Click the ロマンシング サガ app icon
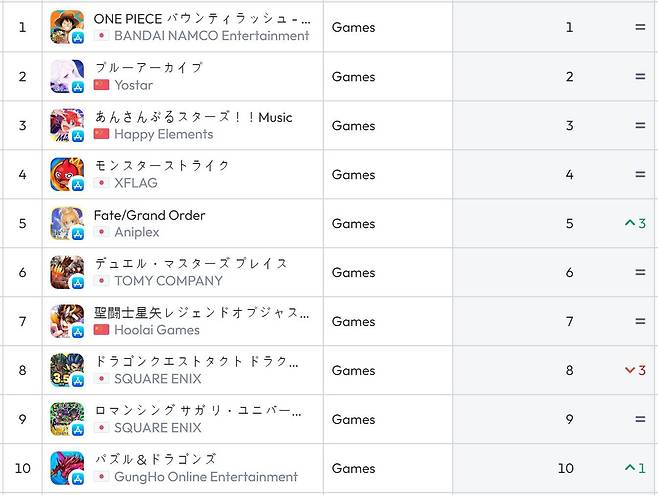The image size is (658, 495). click(67, 419)
